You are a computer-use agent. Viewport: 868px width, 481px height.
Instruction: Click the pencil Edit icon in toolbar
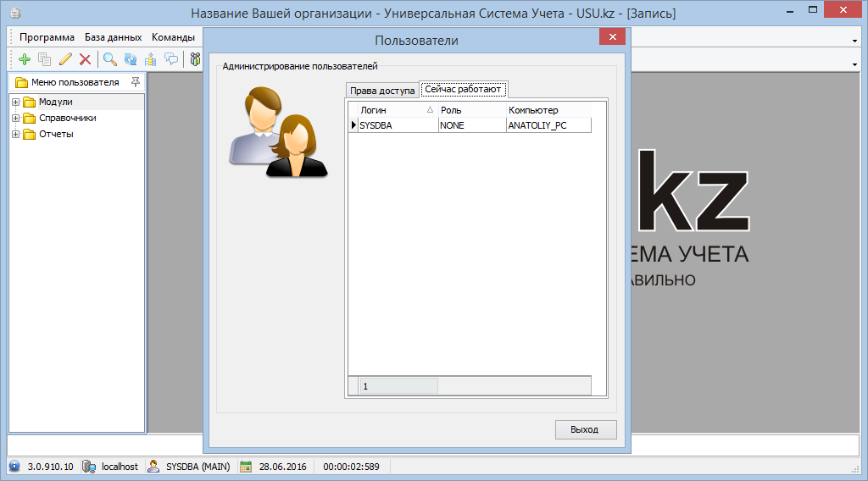(65, 59)
